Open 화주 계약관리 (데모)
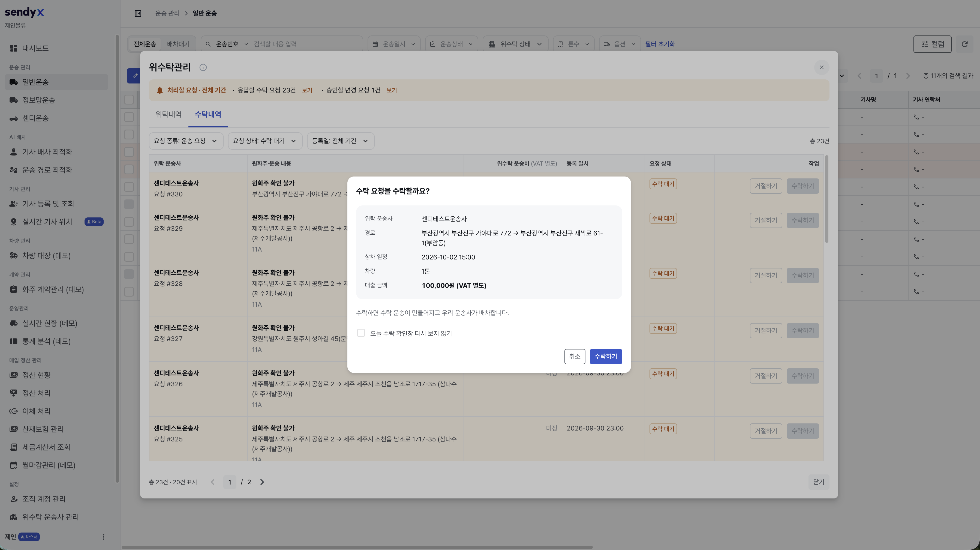This screenshot has width=980, height=550. point(56,289)
